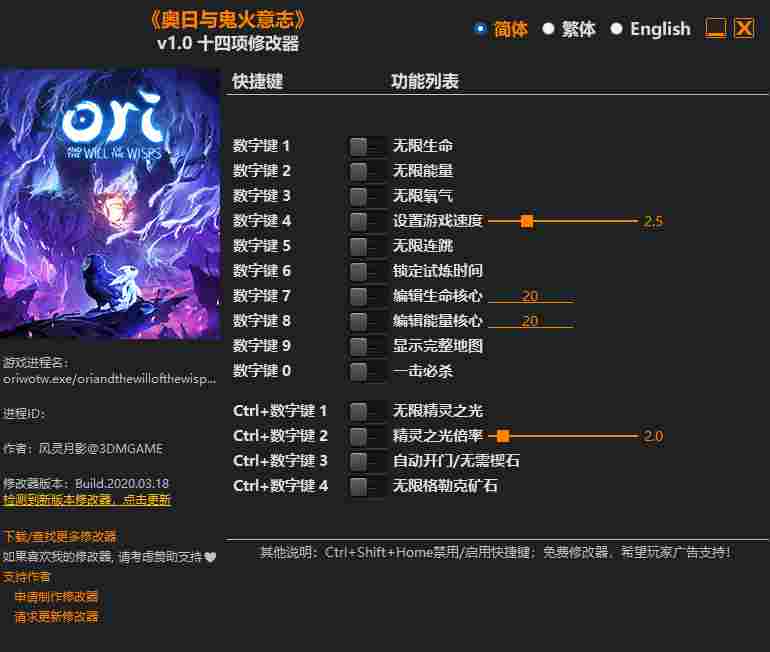Image resolution: width=770 pixels, height=652 pixels.
Task: Click the 一击必杀 label
Action: [x=422, y=371]
